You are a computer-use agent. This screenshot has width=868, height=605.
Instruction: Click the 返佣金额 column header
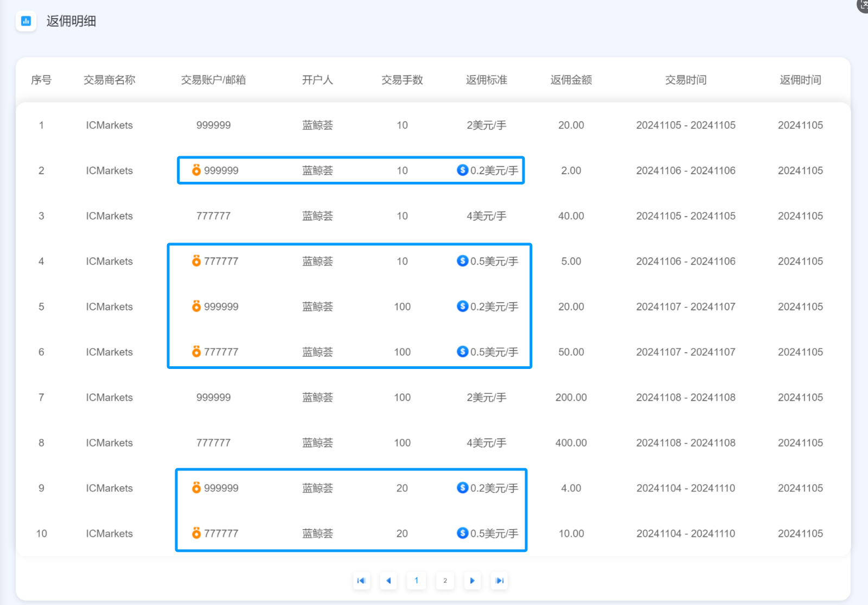571,80
